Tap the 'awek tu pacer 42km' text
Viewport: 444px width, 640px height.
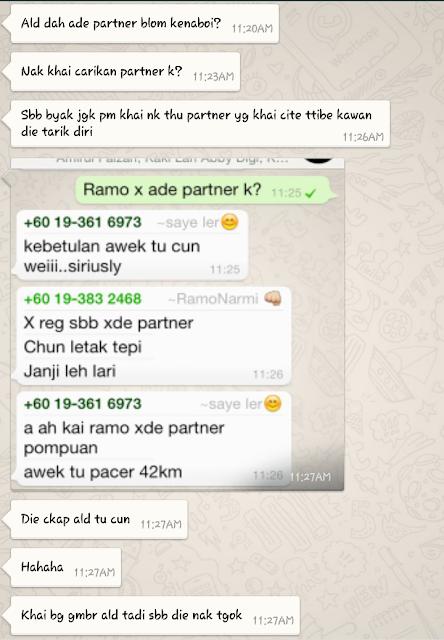pos(103,472)
